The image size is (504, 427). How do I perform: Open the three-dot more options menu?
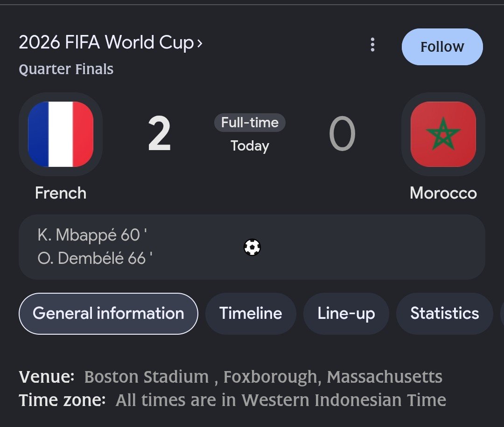point(372,45)
